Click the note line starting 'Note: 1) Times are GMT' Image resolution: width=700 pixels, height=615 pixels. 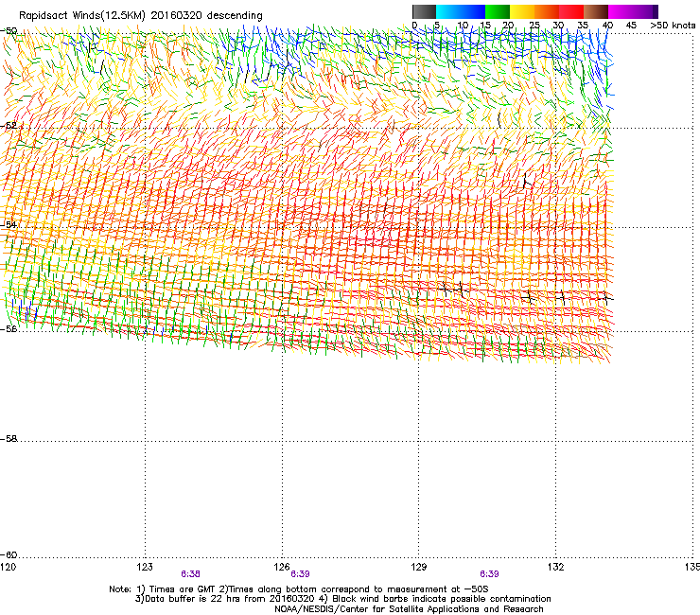[299, 589]
